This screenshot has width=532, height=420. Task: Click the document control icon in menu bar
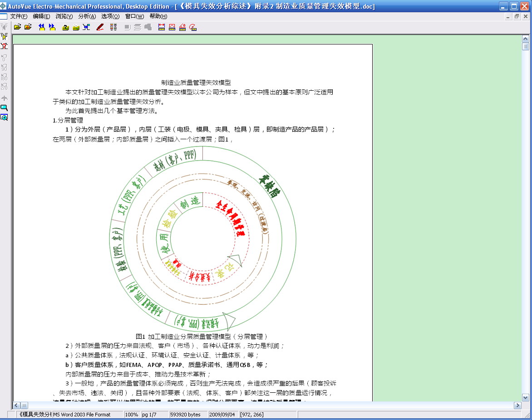click(x=3, y=16)
